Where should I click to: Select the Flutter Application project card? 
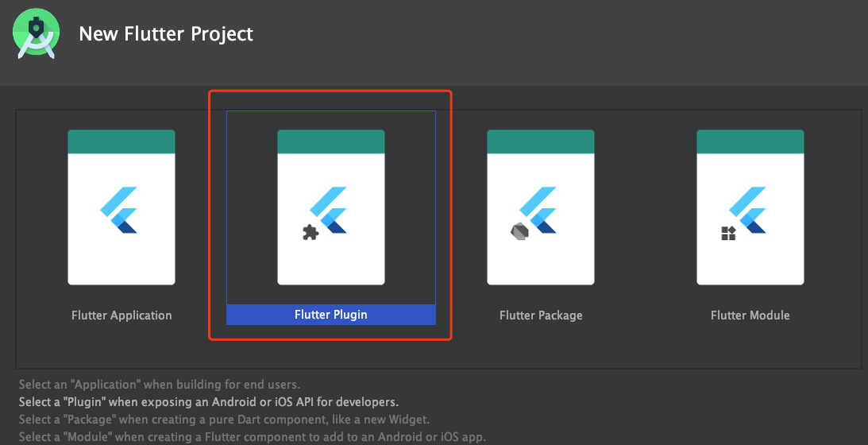(122, 207)
